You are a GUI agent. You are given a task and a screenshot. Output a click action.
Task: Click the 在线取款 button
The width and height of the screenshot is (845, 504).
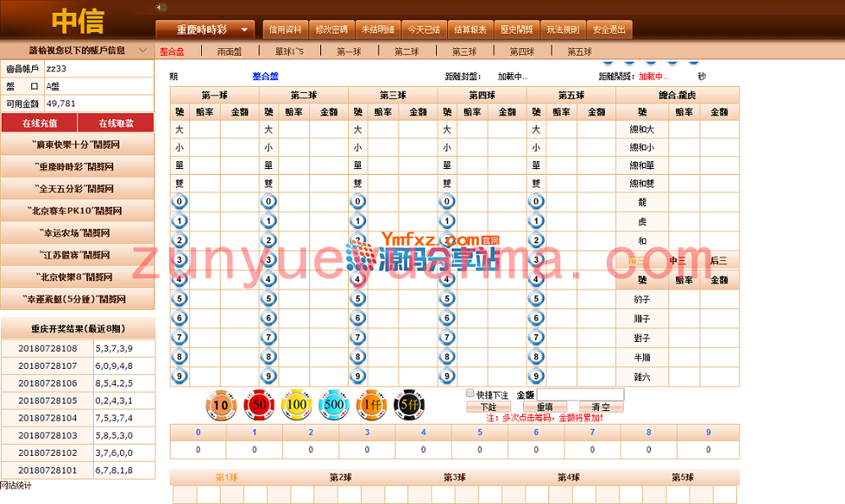(x=116, y=122)
